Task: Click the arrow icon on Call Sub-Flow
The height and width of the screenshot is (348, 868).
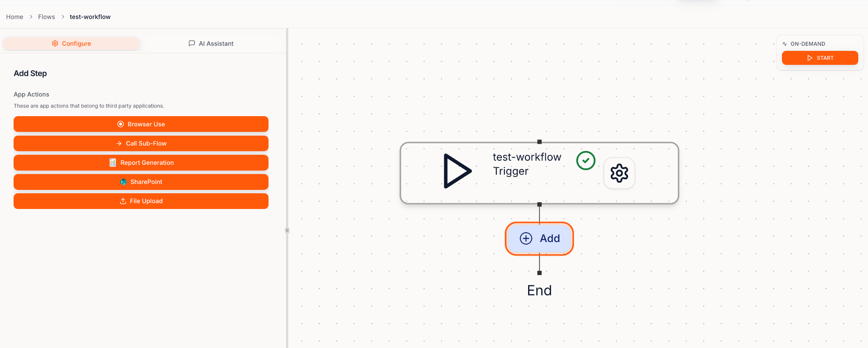Action: click(x=119, y=143)
